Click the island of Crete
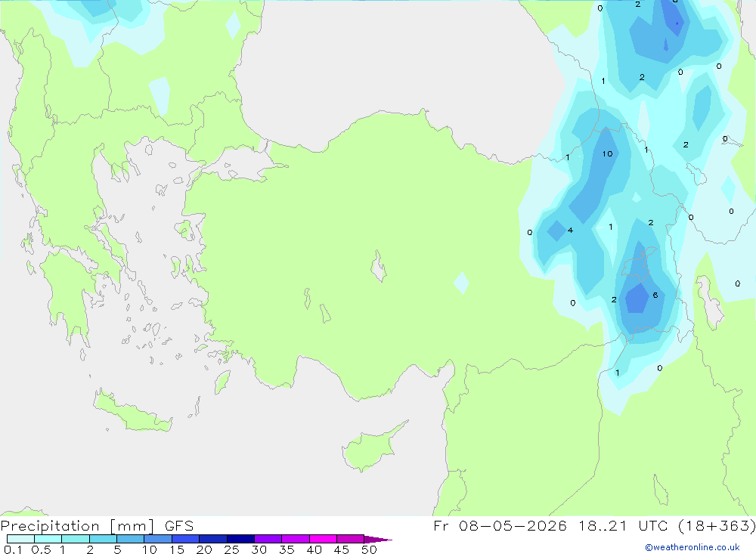This screenshot has height=554, width=756. [x=132, y=412]
